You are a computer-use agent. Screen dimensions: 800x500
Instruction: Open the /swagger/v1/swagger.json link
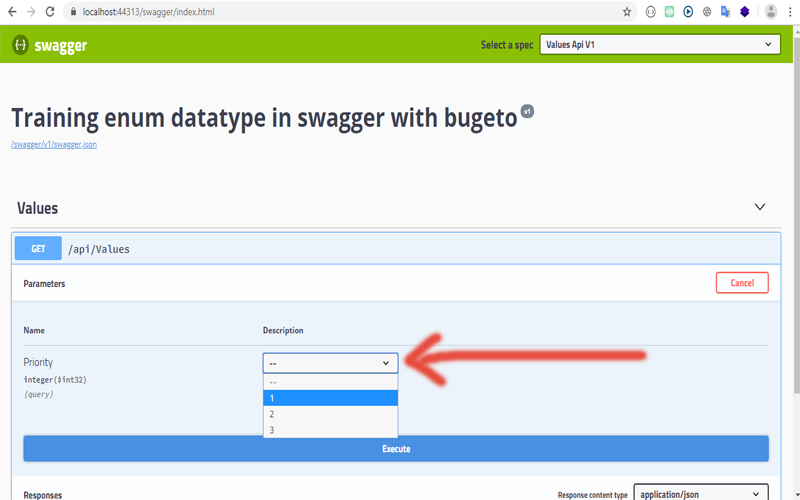pyautogui.click(x=54, y=144)
